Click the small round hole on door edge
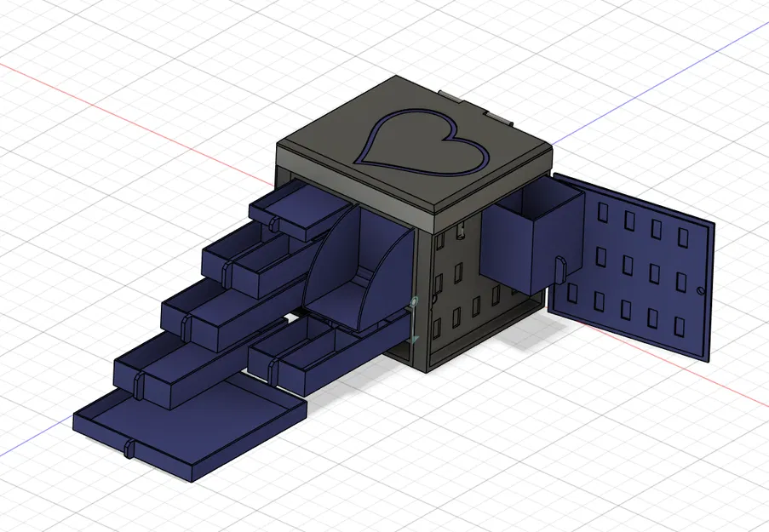Screen dimensions: 769x532 pyautogui.click(x=702, y=291)
